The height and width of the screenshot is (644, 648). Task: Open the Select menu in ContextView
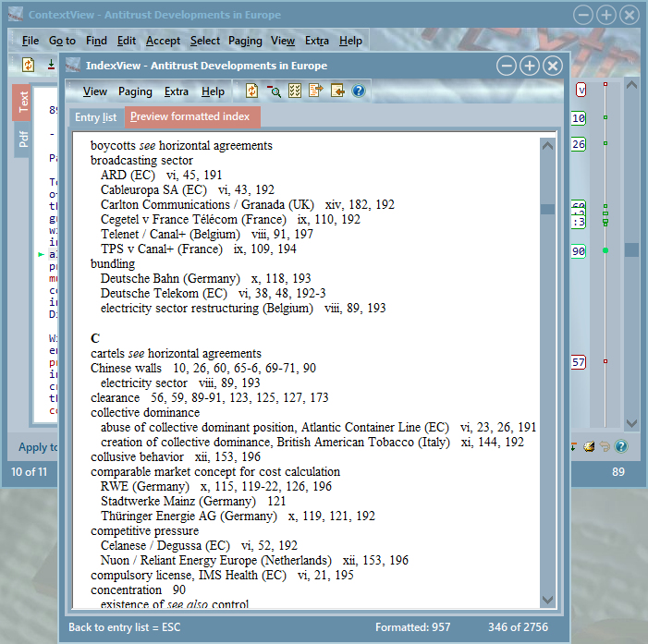[205, 41]
